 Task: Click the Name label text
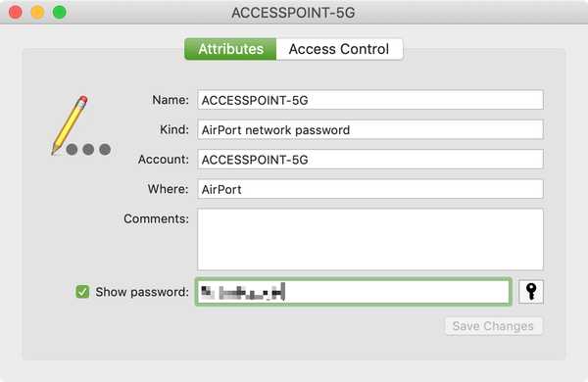[171, 100]
